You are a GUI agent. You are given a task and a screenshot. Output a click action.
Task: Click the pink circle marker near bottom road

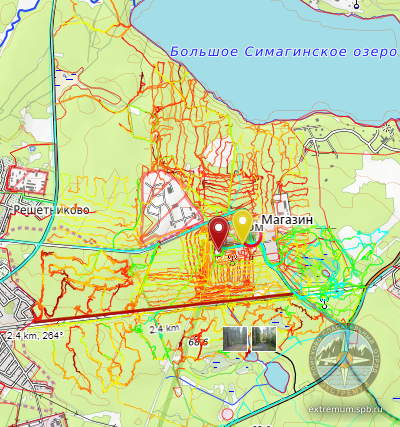tap(227, 414)
